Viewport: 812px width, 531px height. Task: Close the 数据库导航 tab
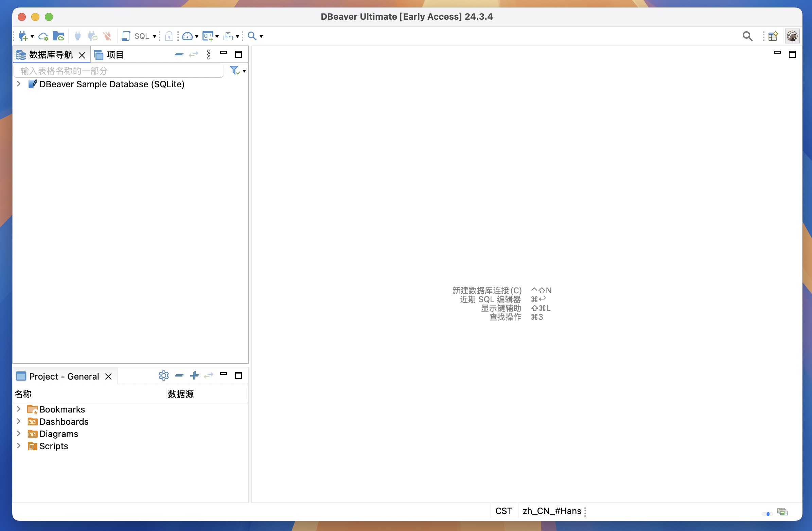pos(82,55)
